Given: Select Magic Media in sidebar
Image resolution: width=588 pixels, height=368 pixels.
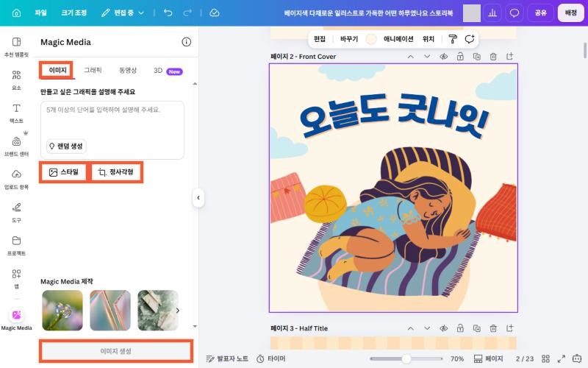Looking at the screenshot, I should point(16,319).
